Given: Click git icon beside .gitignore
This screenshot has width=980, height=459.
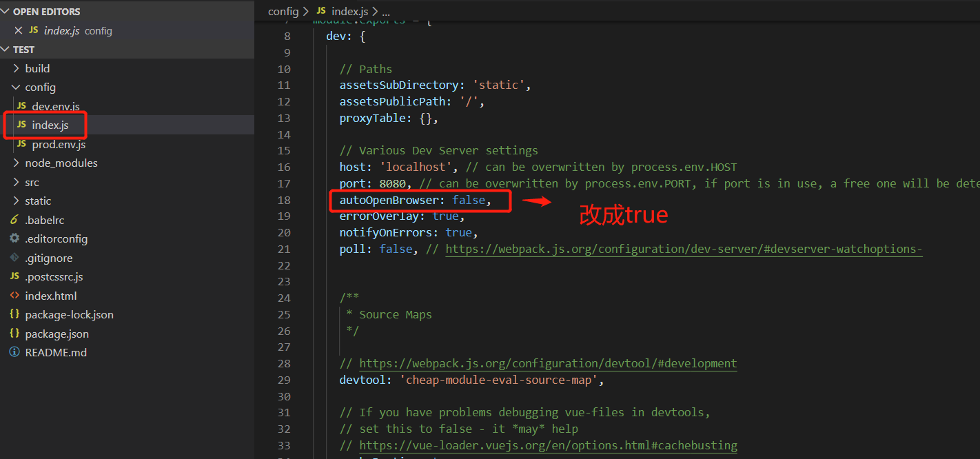Looking at the screenshot, I should tap(14, 258).
